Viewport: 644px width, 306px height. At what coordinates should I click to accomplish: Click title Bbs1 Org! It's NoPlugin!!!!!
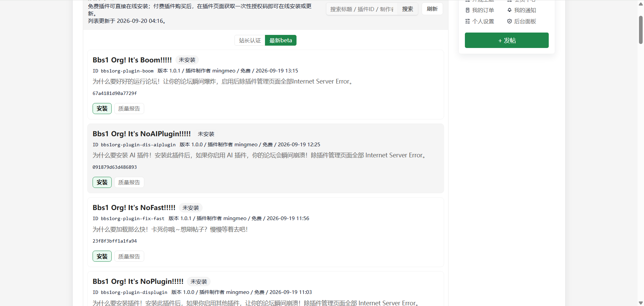click(138, 282)
